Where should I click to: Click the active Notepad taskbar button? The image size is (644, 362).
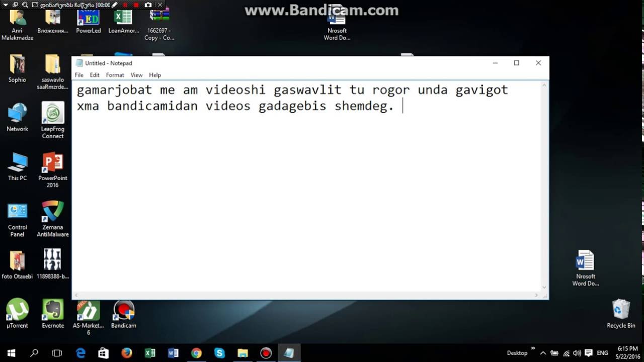[289, 353]
